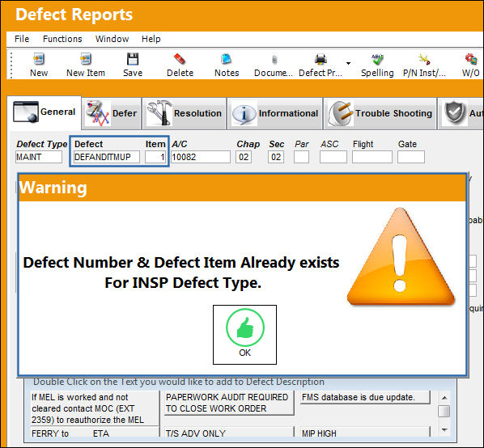This screenshot has width=484, height=448.
Task: Click the A/C field 10082
Action: 201,157
